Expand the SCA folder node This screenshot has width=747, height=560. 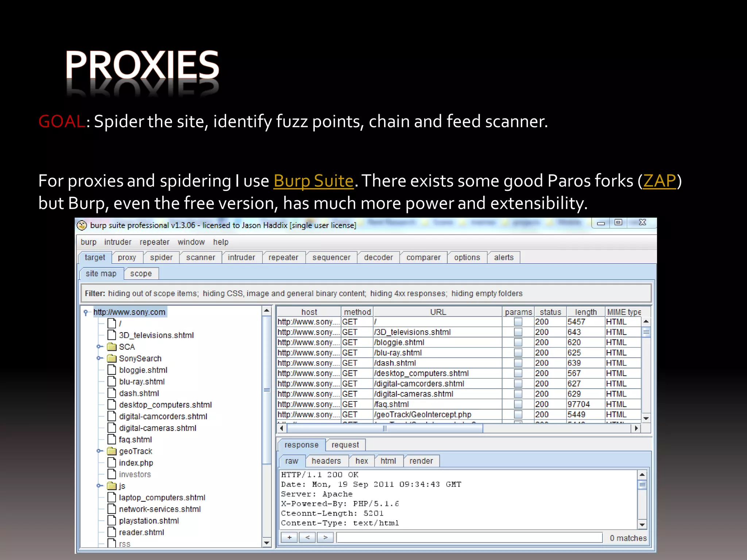99,347
